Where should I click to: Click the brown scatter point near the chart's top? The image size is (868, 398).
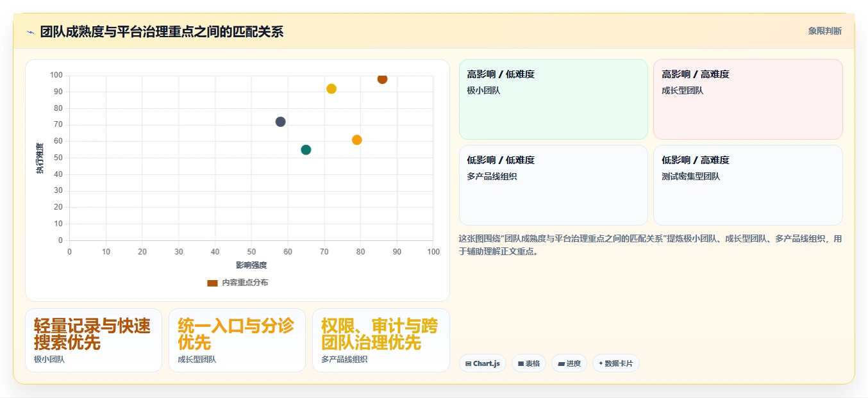(382, 79)
